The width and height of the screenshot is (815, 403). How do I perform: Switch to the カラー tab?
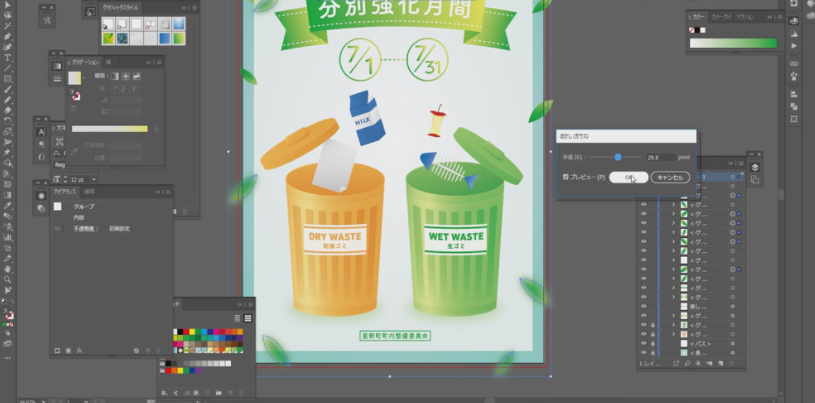point(698,17)
